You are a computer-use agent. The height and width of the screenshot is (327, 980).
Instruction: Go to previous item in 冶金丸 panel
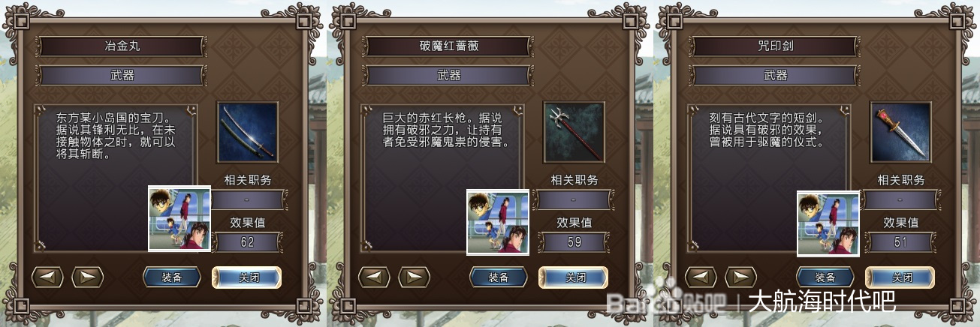(x=48, y=277)
